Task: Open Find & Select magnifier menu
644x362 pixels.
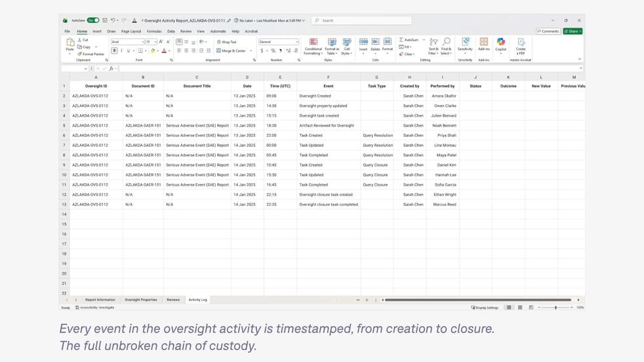Action: pos(447,46)
